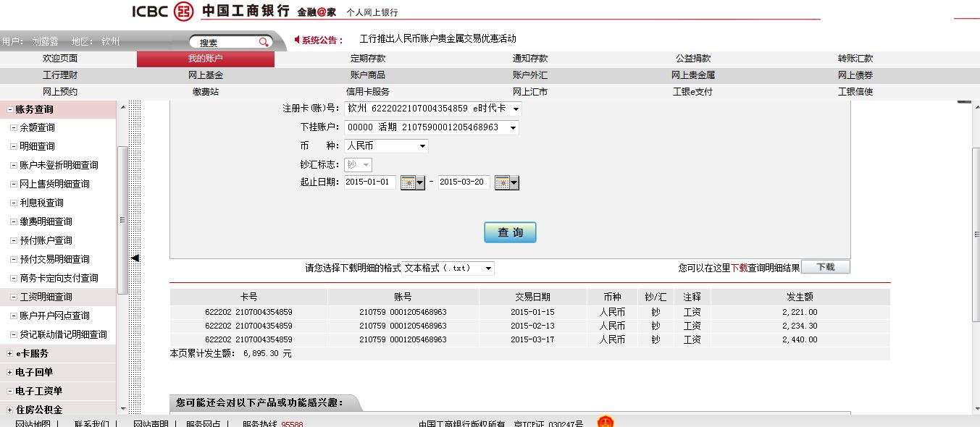
Task: Expand the e卡服务 section
Action: click(x=9, y=354)
